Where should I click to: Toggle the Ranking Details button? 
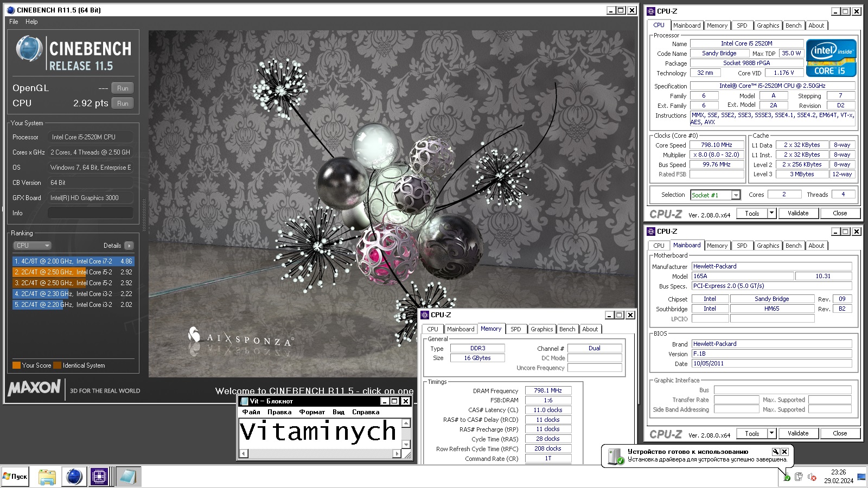point(129,246)
